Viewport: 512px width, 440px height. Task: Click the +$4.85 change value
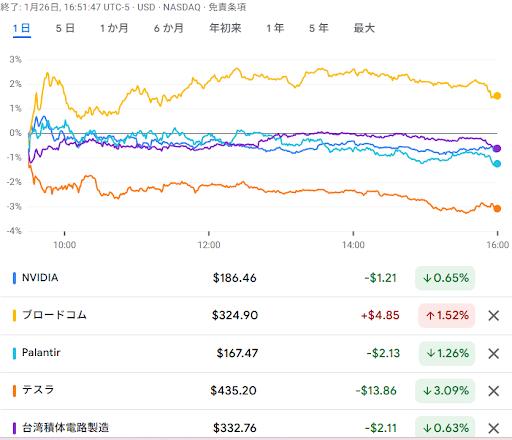380,315
